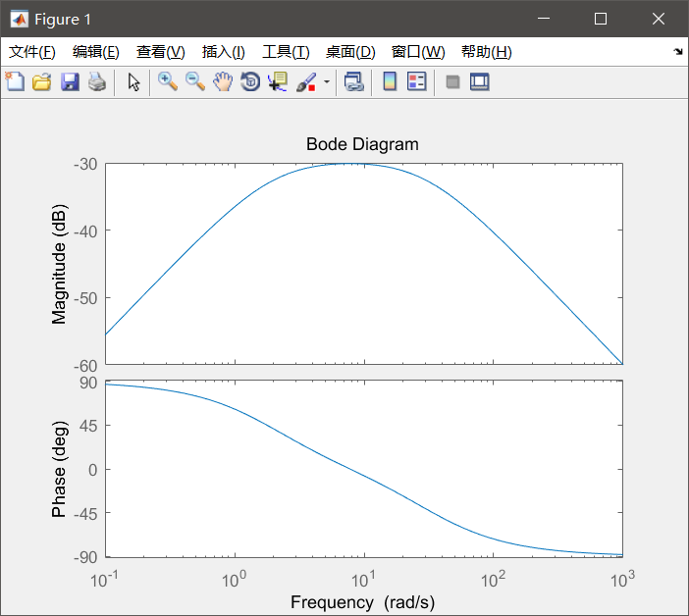Show plot tools and dock figure icon

click(x=479, y=82)
